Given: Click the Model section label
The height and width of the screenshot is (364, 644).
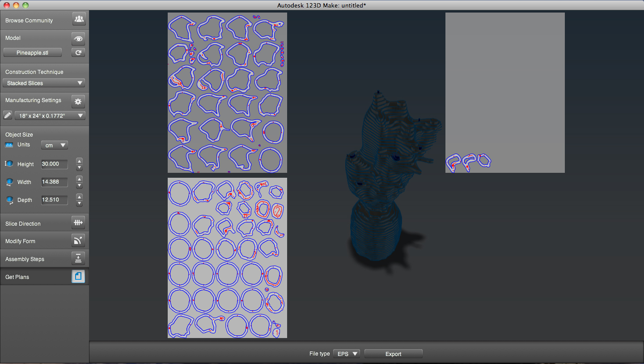Looking at the screenshot, I should click(13, 38).
